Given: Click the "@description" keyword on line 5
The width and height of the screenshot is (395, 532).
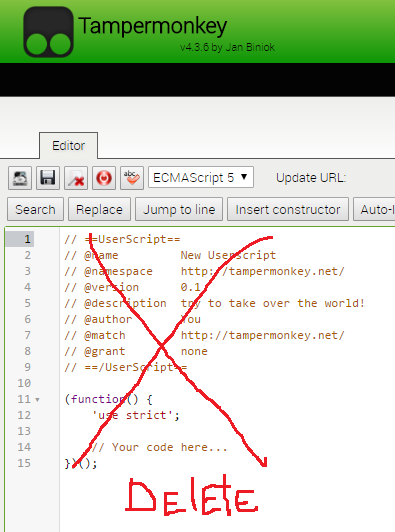Looking at the screenshot, I should tap(126, 303).
